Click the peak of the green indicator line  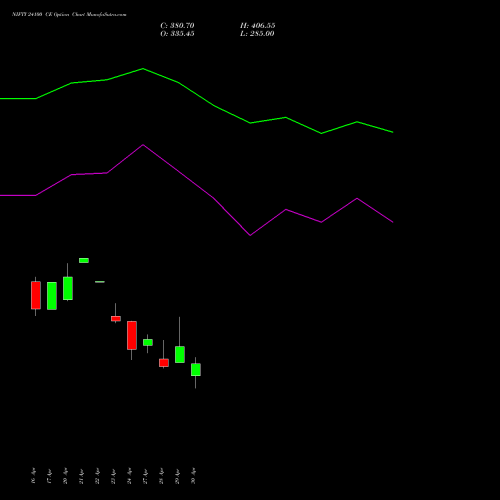coord(143,69)
